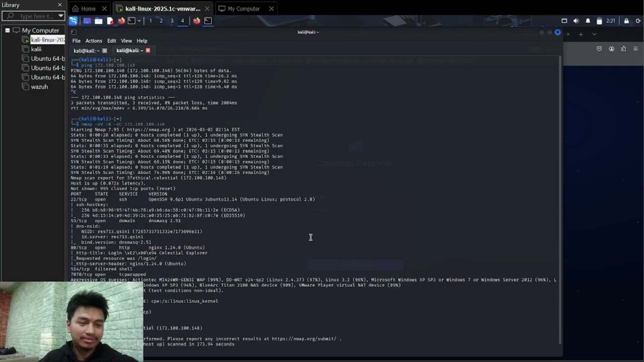
Task: Click the battery status tray icon
Action: [x=599, y=21]
